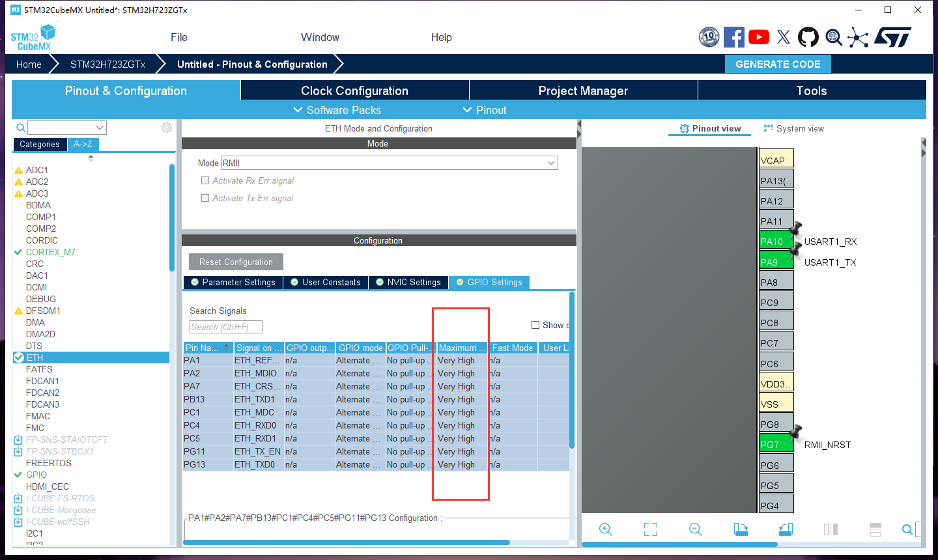Open the ETH Mode RMII dropdown
The height and width of the screenshot is (560, 938).
click(x=551, y=163)
